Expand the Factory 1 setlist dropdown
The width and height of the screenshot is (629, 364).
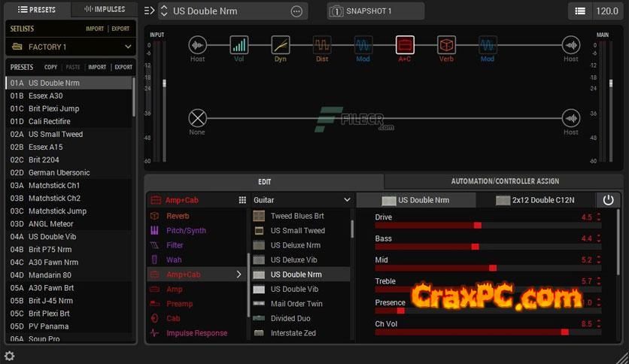point(71,47)
